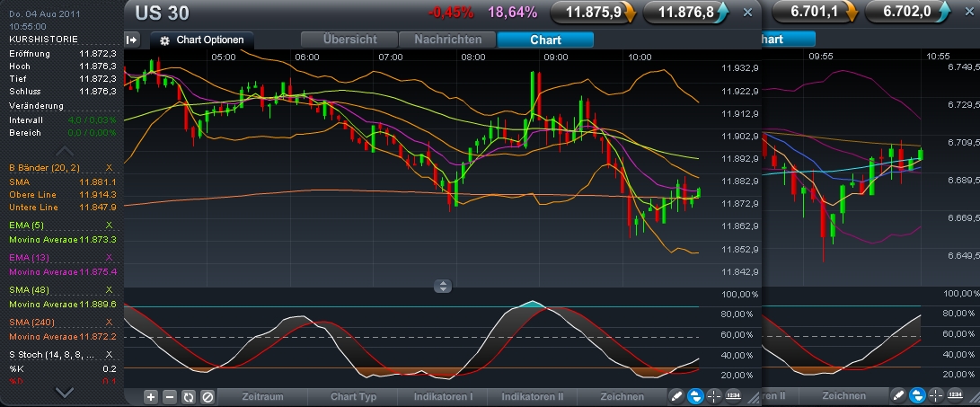This screenshot has width=980, height=407.
Task: Open the Chart Typ menu
Action: click(x=353, y=396)
